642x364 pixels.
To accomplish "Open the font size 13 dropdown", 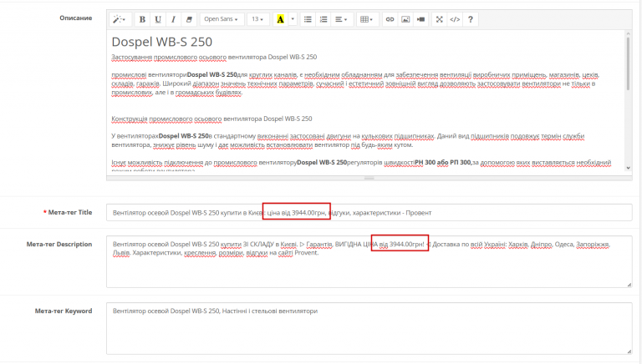I will coord(257,19).
